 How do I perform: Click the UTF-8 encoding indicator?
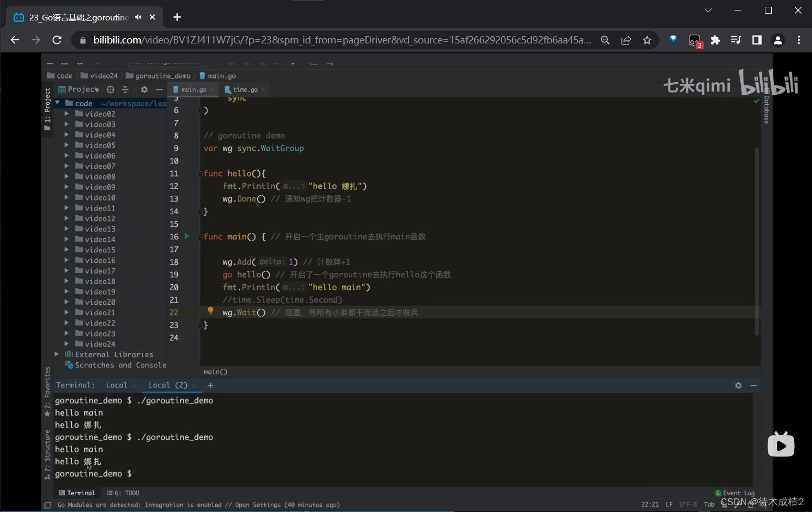[x=688, y=505]
